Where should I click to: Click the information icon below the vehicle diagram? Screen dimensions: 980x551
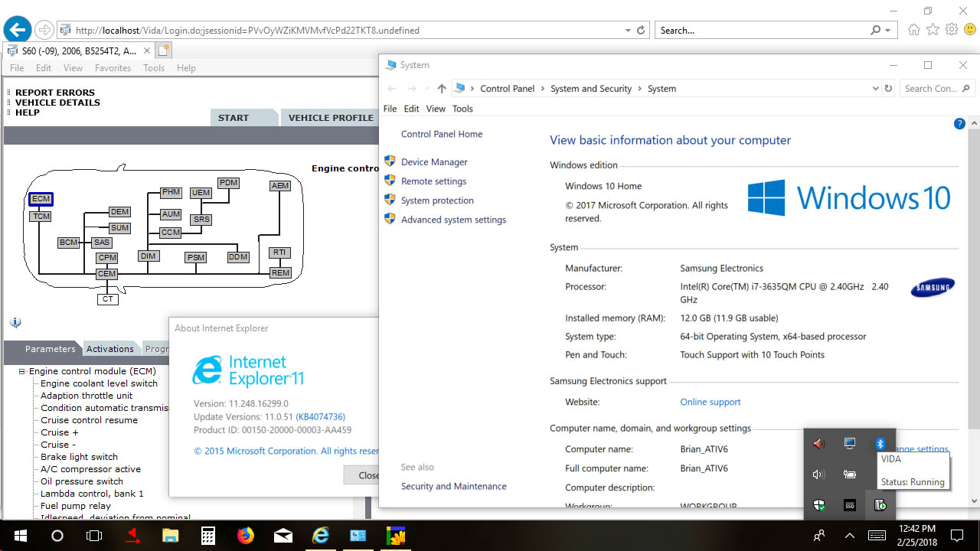(15, 323)
